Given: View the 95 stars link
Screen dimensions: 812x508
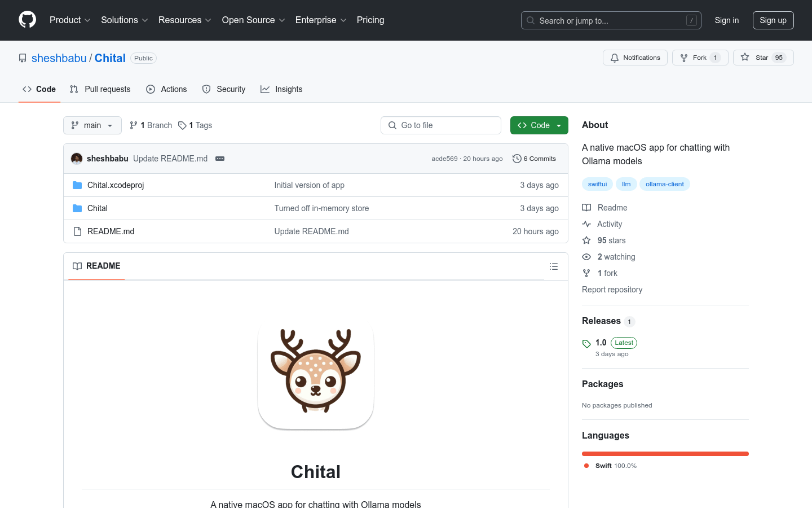Looking at the screenshot, I should click(604, 240).
